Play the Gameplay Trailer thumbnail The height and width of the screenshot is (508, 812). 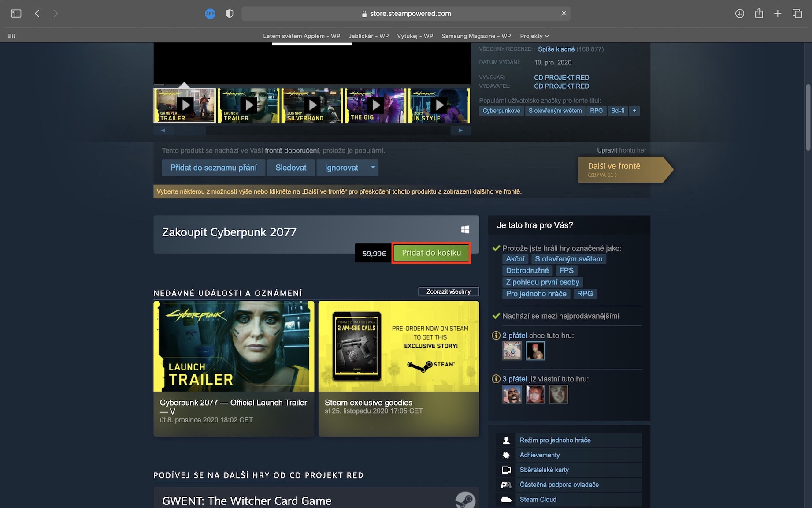[x=185, y=105]
